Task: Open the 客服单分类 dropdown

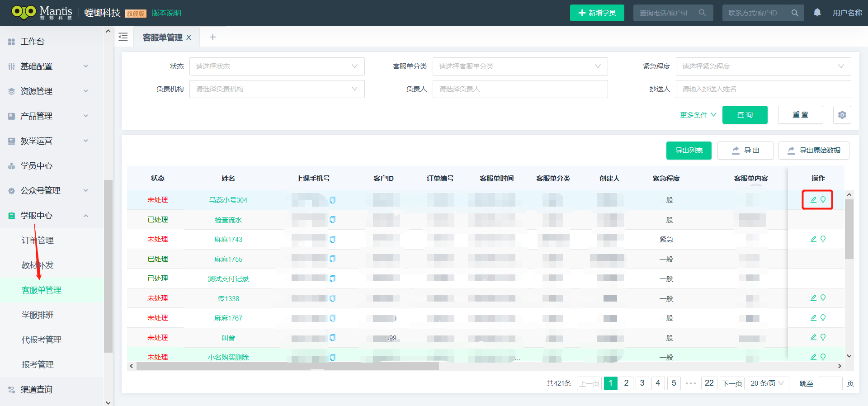Action: [x=520, y=66]
